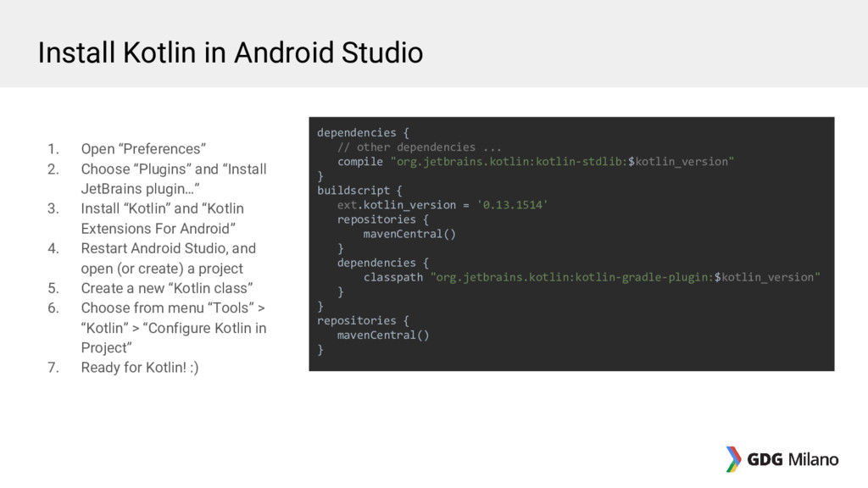Click "mavenCentral()" inside the buildscript block

(409, 234)
